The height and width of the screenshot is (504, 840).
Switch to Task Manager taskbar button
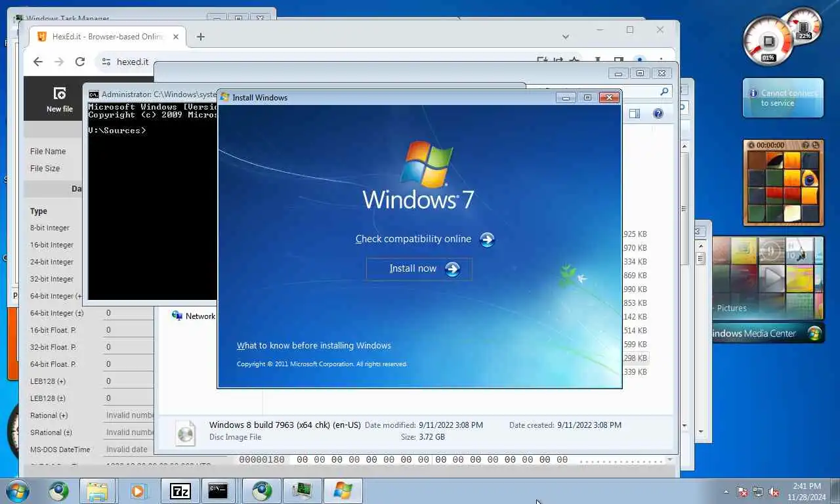click(x=303, y=491)
